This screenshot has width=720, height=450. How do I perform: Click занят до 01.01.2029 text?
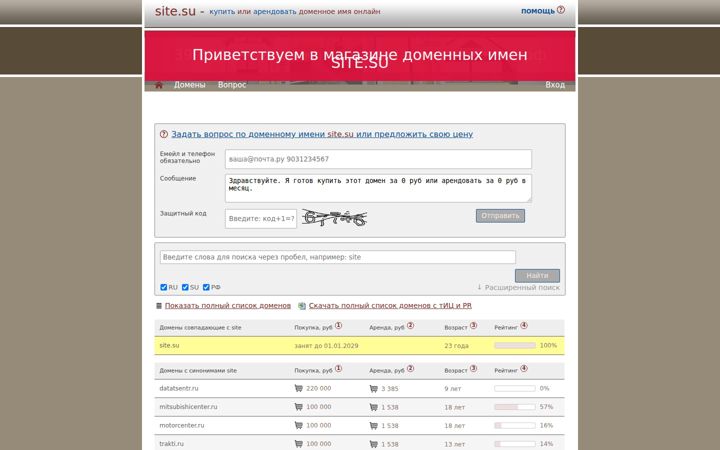(x=326, y=346)
